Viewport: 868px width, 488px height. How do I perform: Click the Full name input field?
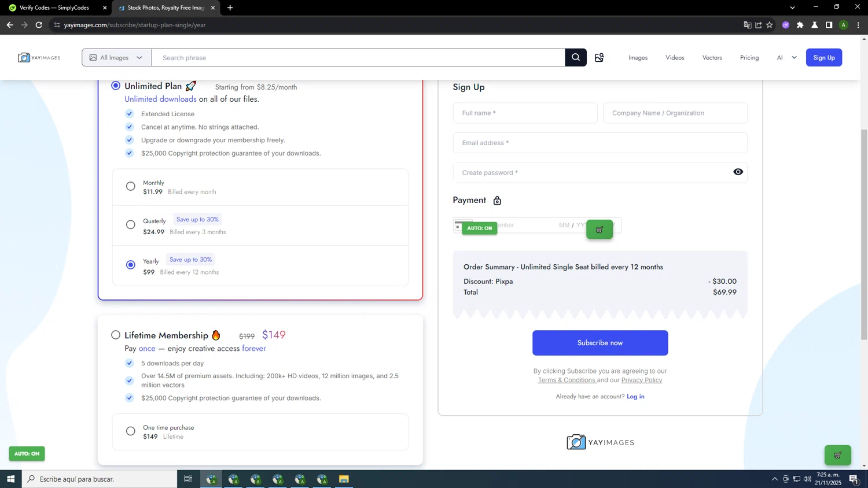coord(525,113)
